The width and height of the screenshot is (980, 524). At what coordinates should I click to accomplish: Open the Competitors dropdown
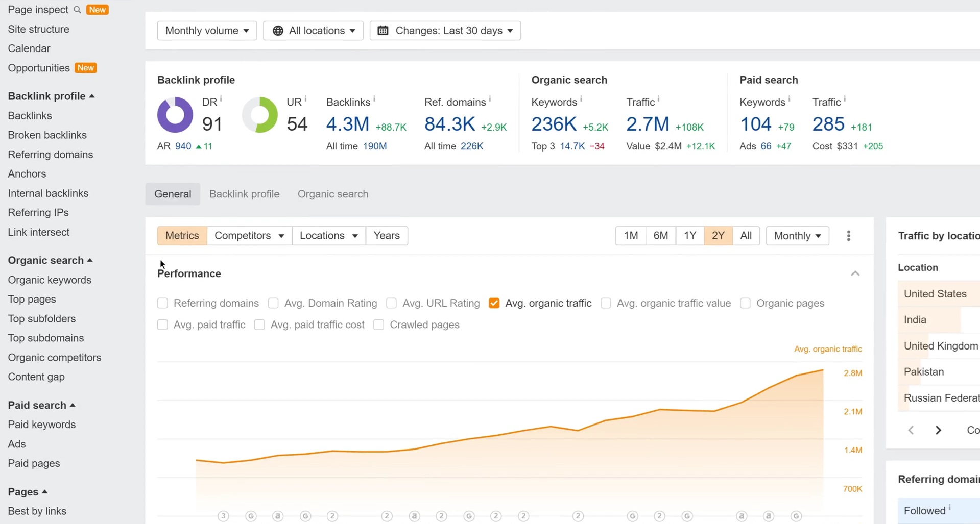pyautogui.click(x=249, y=236)
